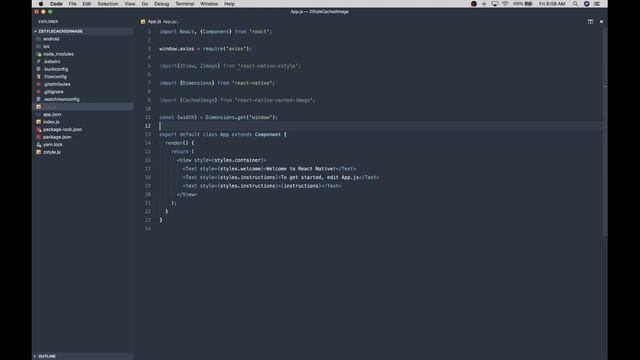Image resolution: width=640 pixels, height=360 pixels.
Task: Click the App.js breadcrumb path item
Action: pyautogui.click(x=170, y=22)
